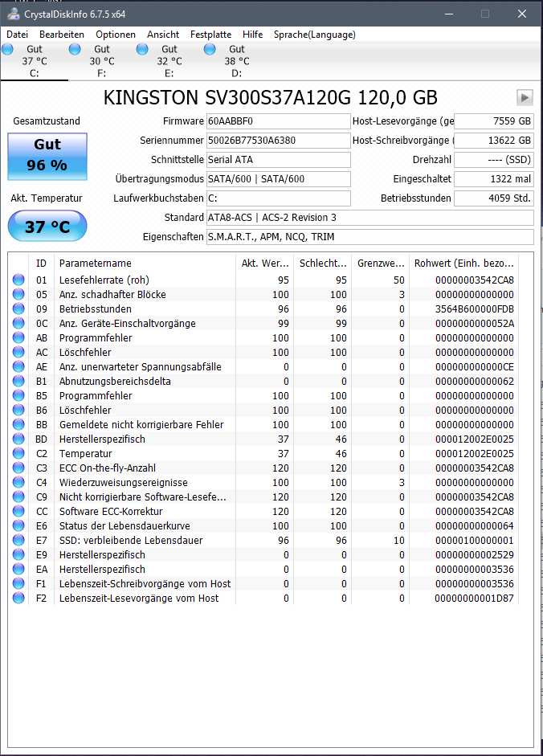This screenshot has width=543, height=756.
Task: Select drive F: tab at 30 °C
Action: pos(102,61)
